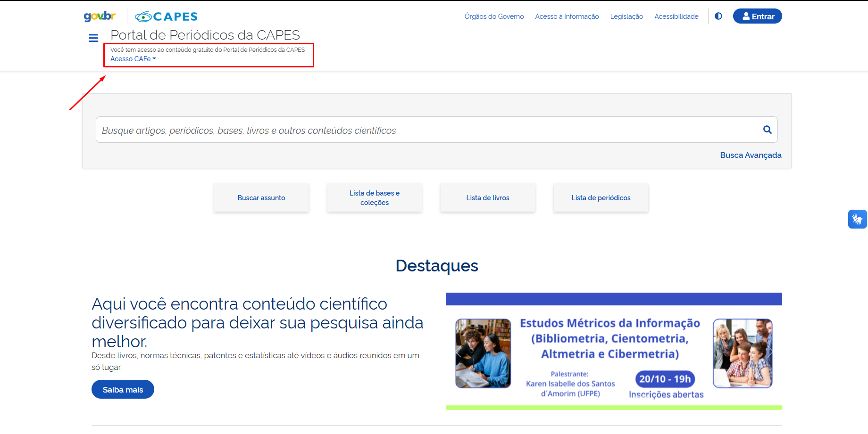Screen dimensions: 868x434
Task: Click the Lista de periódicos card
Action: (x=601, y=198)
